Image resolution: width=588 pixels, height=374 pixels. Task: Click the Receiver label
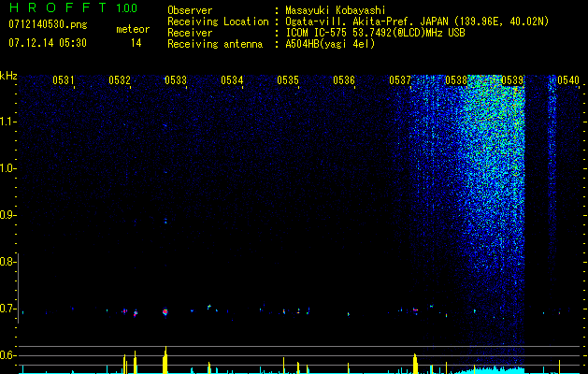190,33
